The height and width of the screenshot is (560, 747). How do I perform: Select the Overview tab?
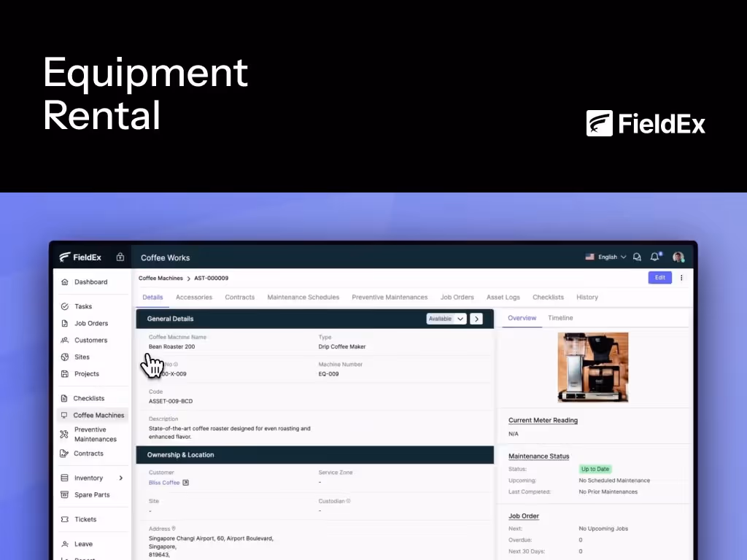point(522,318)
